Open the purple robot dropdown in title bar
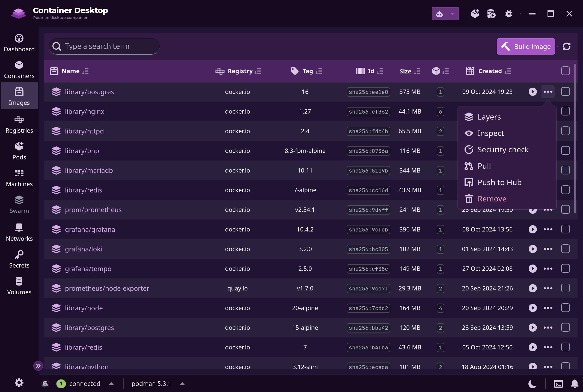 [x=445, y=14]
